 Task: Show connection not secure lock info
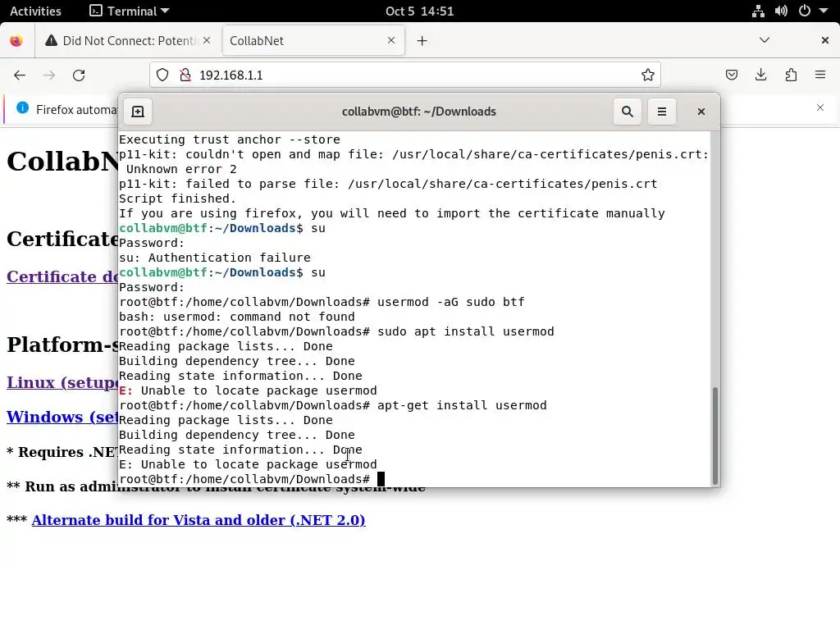tap(185, 75)
